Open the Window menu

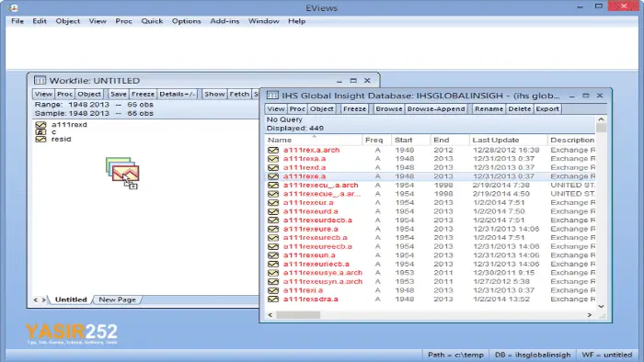click(264, 21)
